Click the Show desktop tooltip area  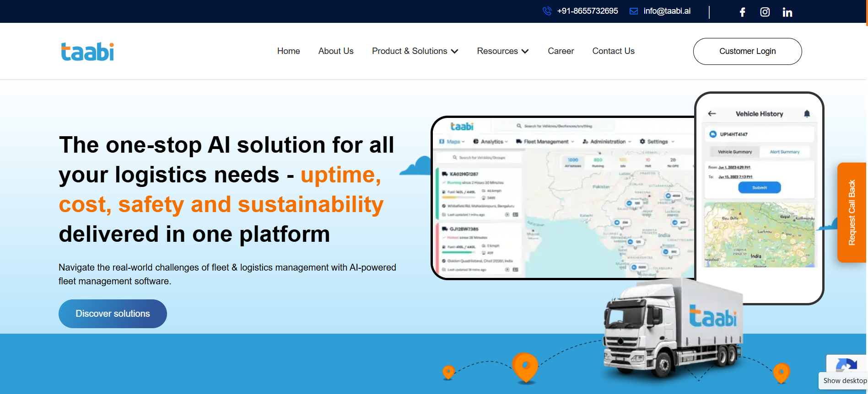point(845,381)
